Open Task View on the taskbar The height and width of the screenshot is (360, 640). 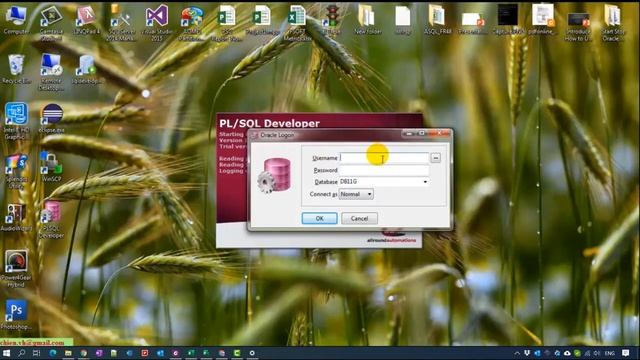(37, 353)
